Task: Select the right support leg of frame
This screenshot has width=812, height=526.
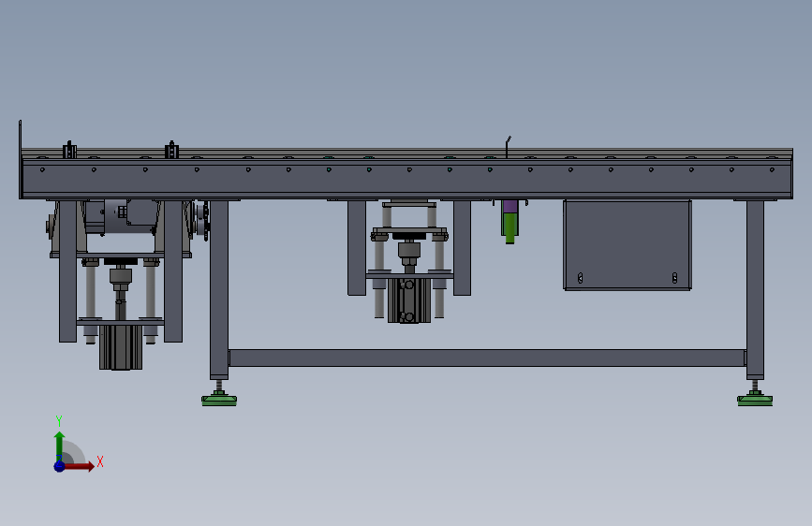Action: (x=755, y=290)
